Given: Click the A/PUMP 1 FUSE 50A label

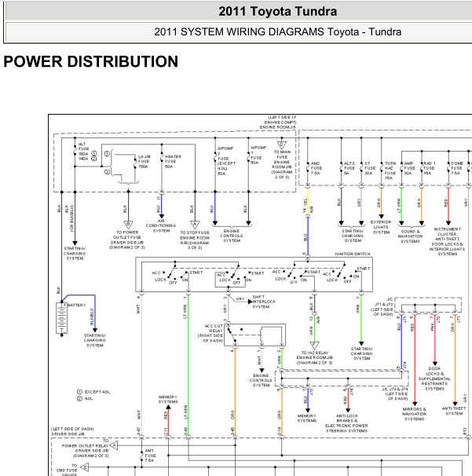Looking at the screenshot, I should click(258, 155).
